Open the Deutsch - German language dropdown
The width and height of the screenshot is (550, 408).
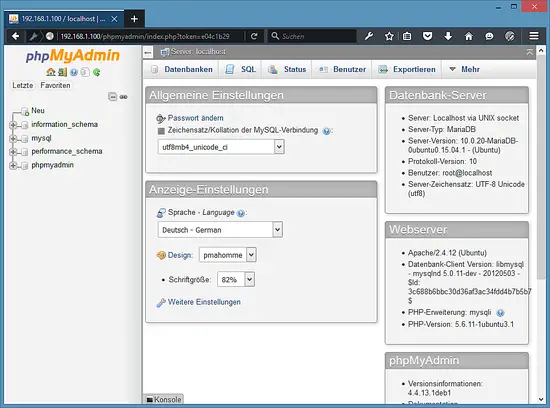[220, 230]
